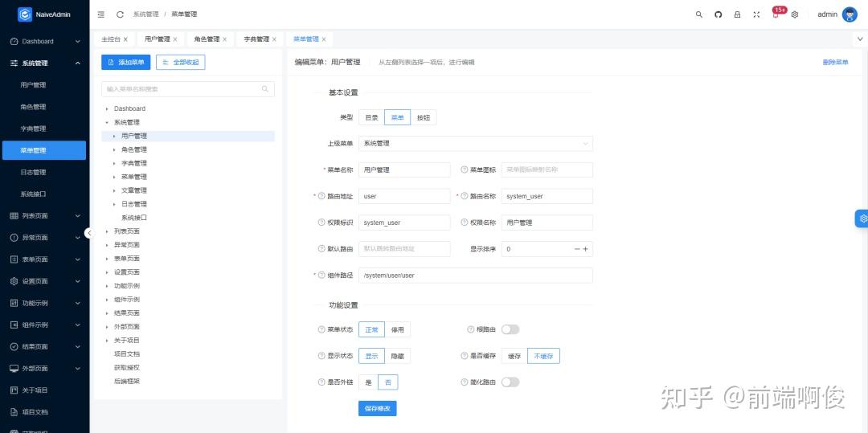The height and width of the screenshot is (433, 868).
Task: Click help icon beside 权限标识
Action: coord(321,223)
